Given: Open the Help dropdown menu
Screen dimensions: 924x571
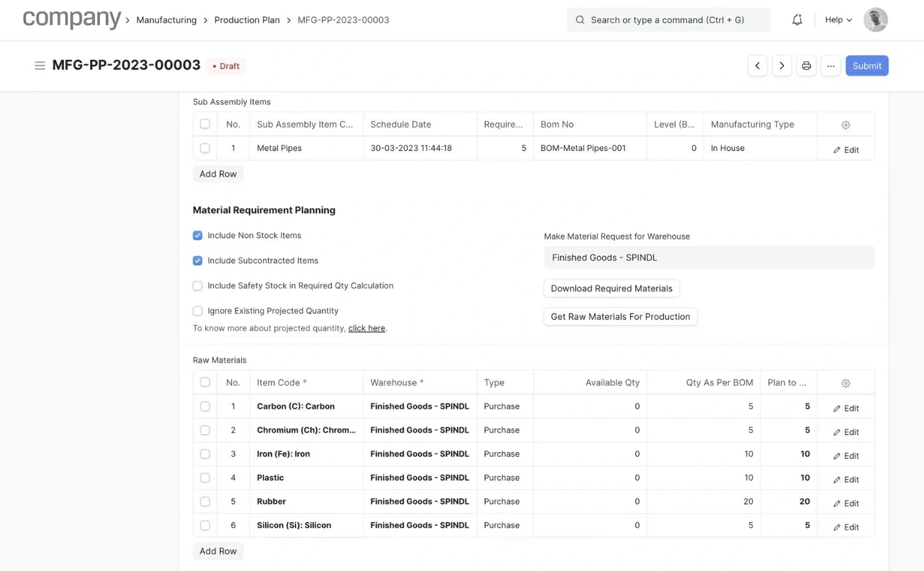Looking at the screenshot, I should (x=838, y=20).
